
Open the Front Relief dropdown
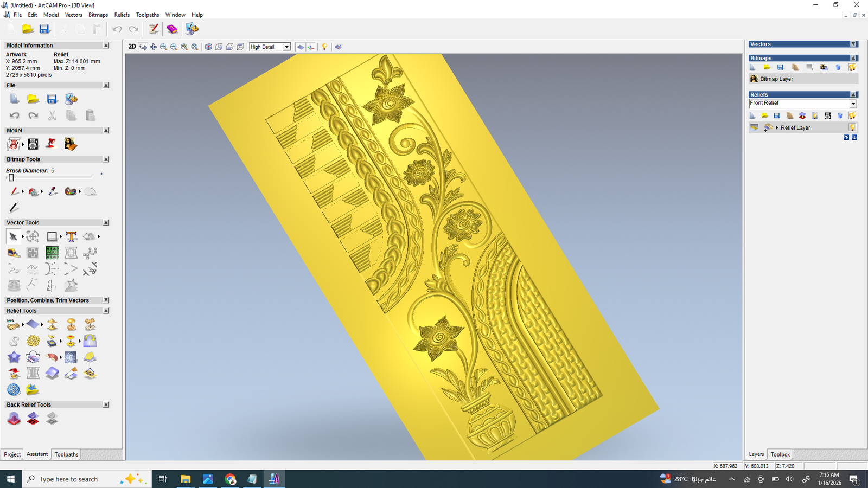click(x=853, y=104)
